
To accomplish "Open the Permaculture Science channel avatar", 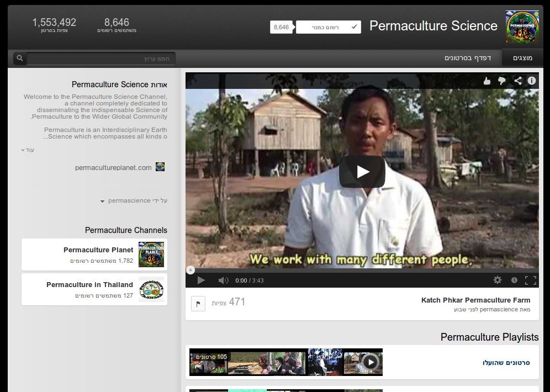I will tap(522, 27).
